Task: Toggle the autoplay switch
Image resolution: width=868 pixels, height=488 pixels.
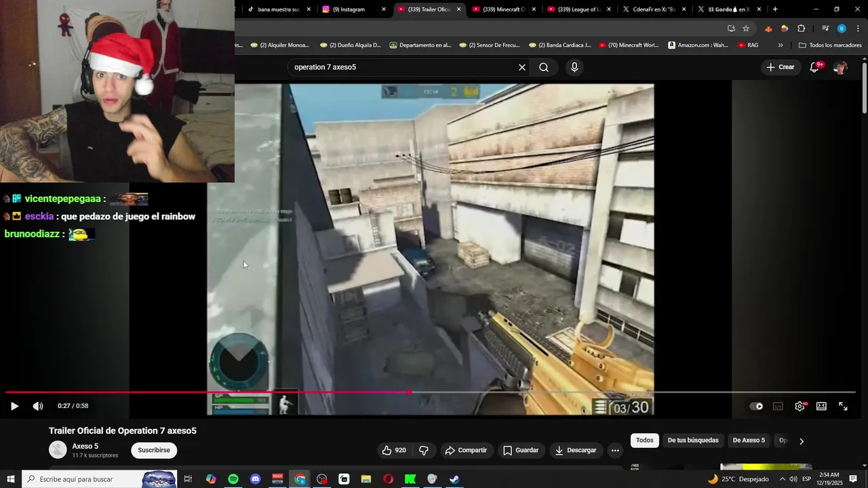Action: click(756, 406)
